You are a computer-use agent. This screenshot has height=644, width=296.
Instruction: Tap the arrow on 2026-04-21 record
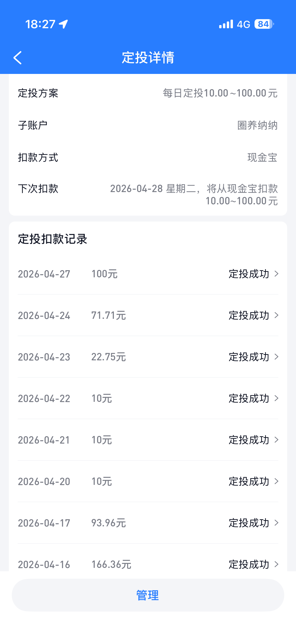coord(276,440)
